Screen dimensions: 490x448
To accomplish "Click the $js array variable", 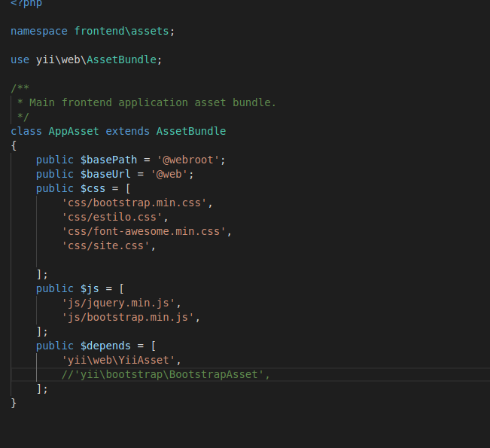I will [90, 289].
